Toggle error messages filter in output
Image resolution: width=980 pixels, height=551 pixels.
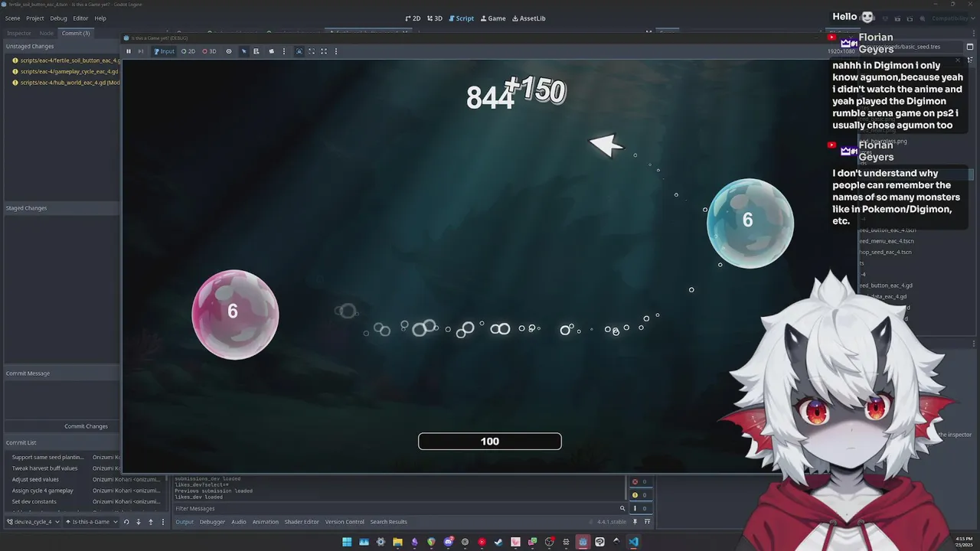(639, 482)
